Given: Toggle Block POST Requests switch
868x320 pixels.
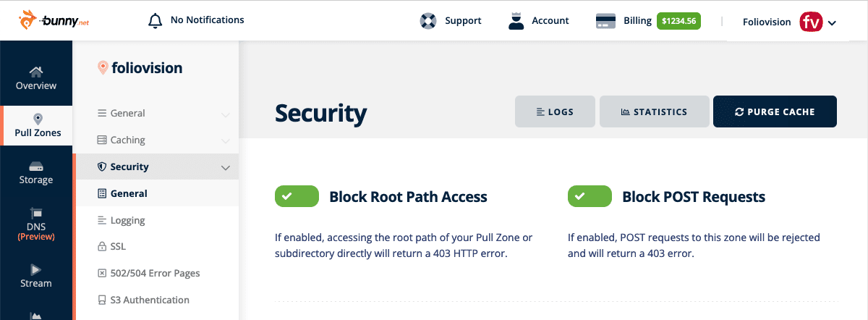Looking at the screenshot, I should click(x=590, y=196).
